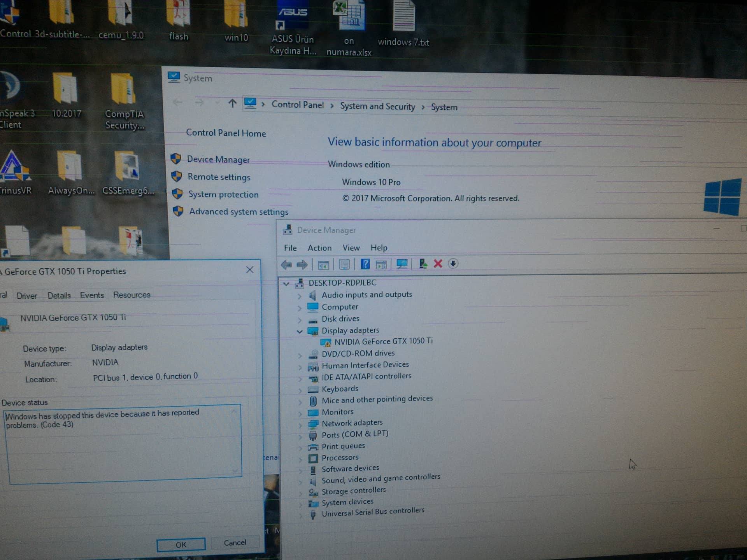This screenshot has width=747, height=560.
Task: Open Help menu in Device Manager
Action: [379, 248]
